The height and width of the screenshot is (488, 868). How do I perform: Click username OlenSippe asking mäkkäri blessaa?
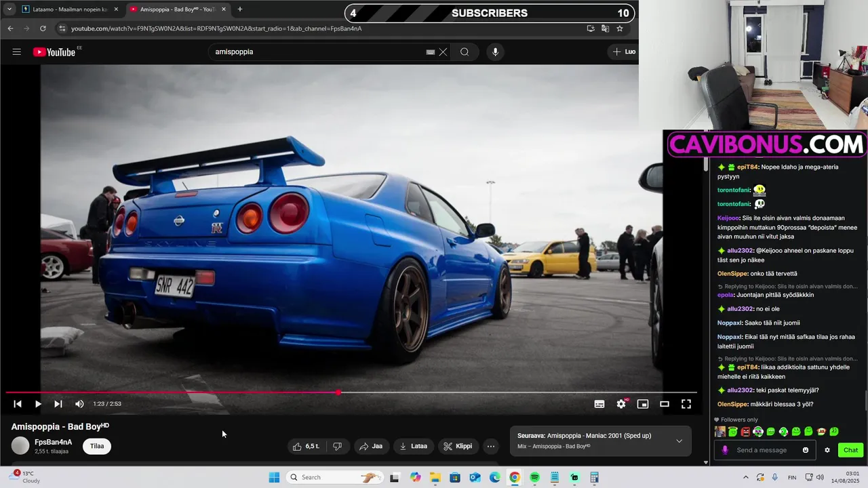(x=732, y=405)
